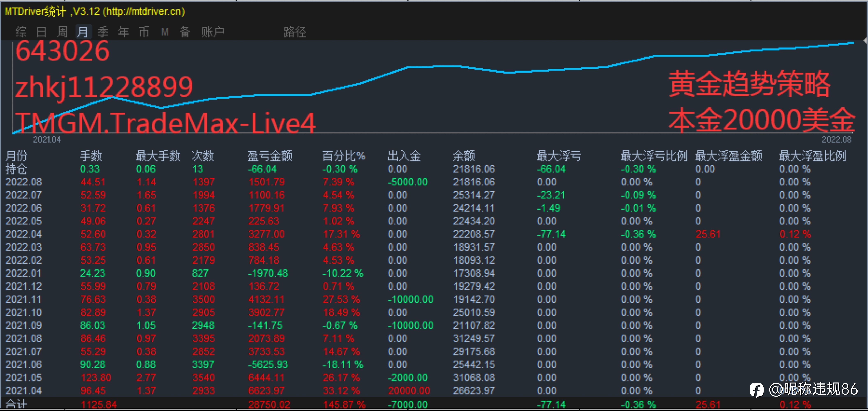The image size is (868, 411).
Task: Click the 最大浮盈金额 column header
Action: click(729, 156)
